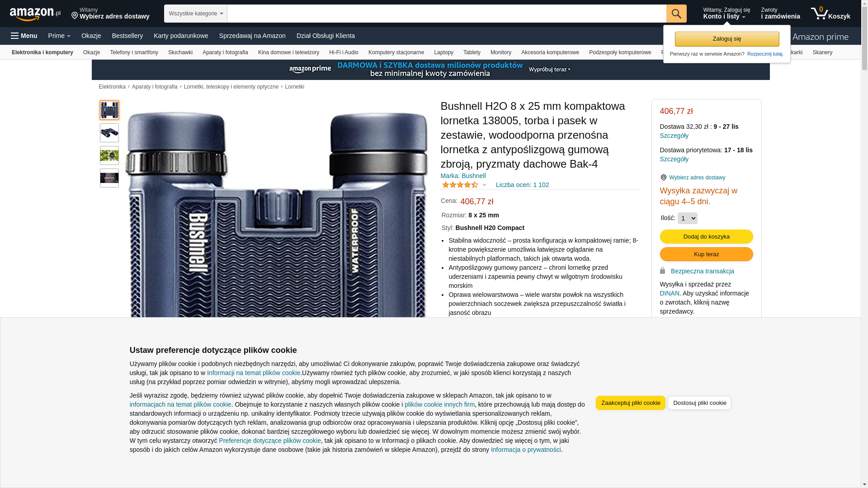This screenshot has width=868, height=488.
Task: Select Laptopy category tab
Action: click(x=443, y=52)
